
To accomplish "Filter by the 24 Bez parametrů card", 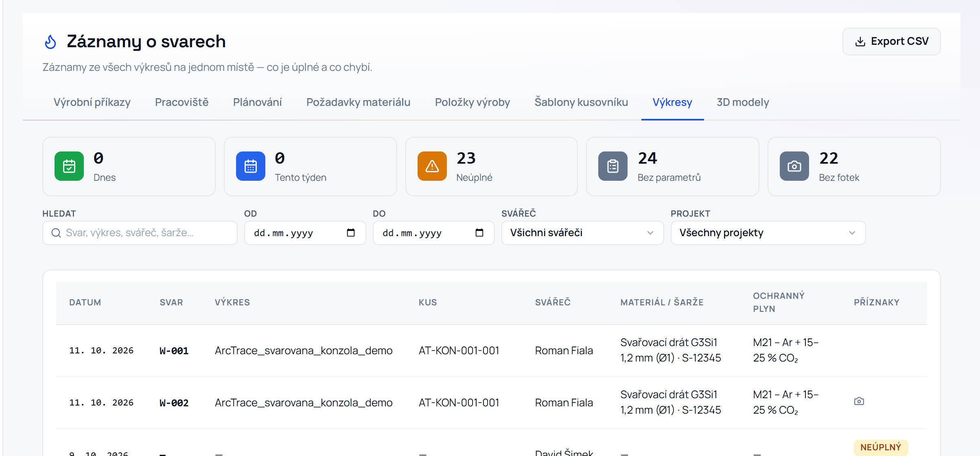I will click(x=673, y=167).
